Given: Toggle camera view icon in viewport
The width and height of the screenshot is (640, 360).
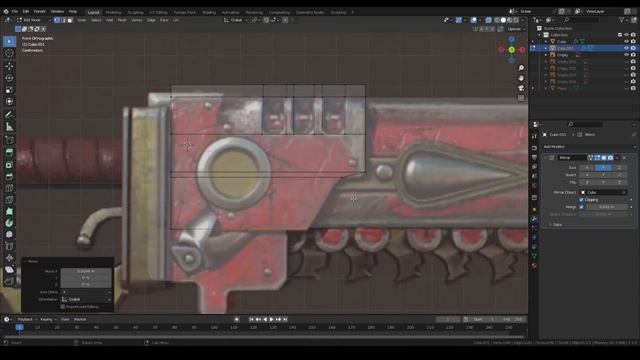Looking at the screenshot, I should 521,88.
